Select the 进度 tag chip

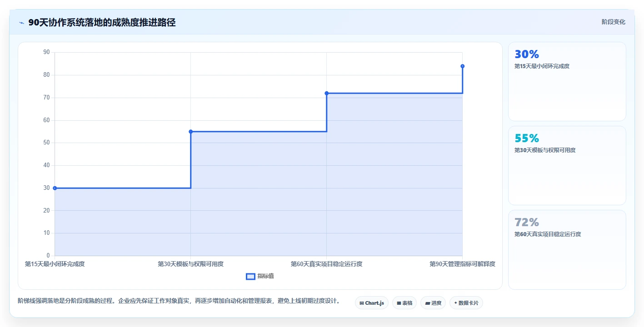(433, 303)
